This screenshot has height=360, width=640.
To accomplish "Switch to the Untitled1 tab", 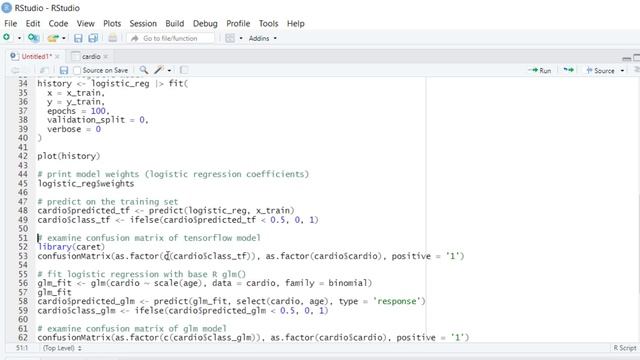I will [37, 56].
